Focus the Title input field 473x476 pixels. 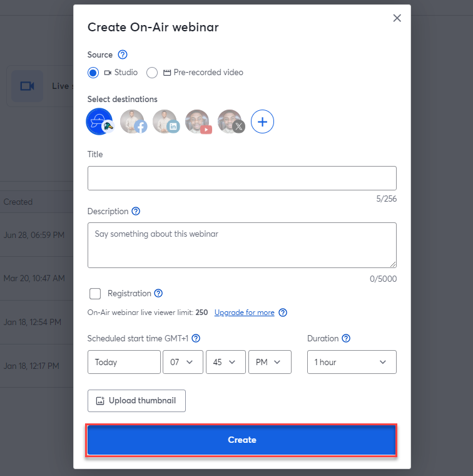pos(242,178)
